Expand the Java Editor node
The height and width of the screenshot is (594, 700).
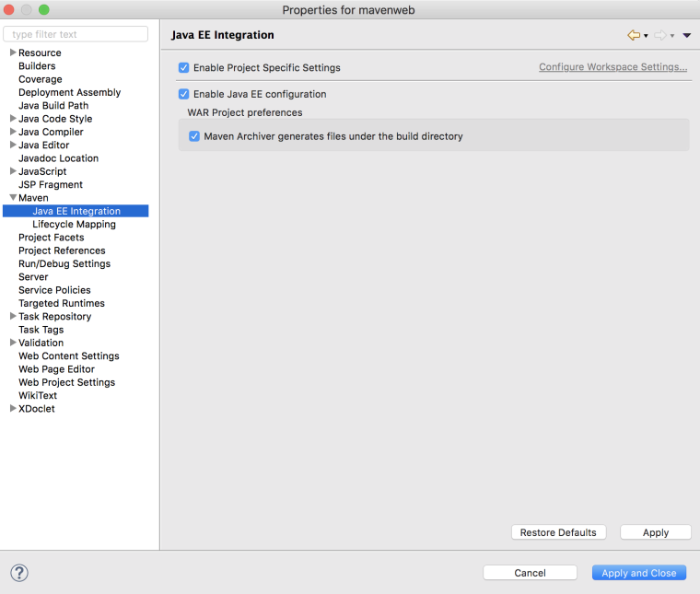point(13,145)
